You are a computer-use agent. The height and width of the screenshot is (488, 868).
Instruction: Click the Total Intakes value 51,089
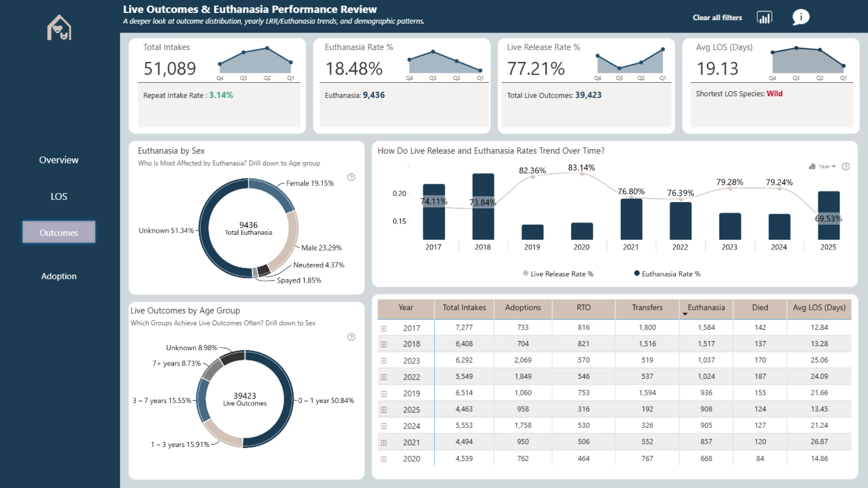coord(170,69)
